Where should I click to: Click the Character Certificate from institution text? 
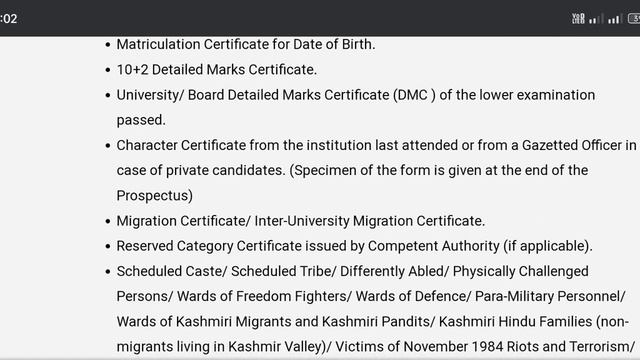click(244, 145)
